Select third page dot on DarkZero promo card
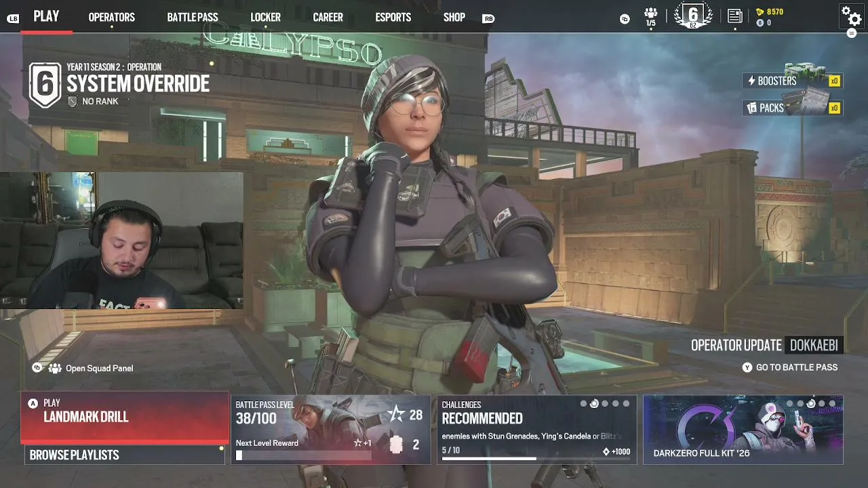Viewport: 868px width, 488px height. pyautogui.click(x=811, y=404)
